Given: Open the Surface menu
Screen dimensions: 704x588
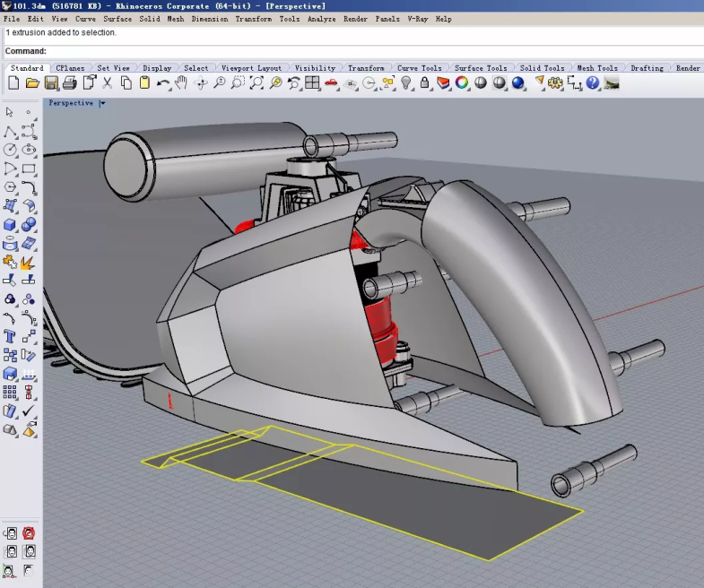Looking at the screenshot, I should [x=117, y=19].
